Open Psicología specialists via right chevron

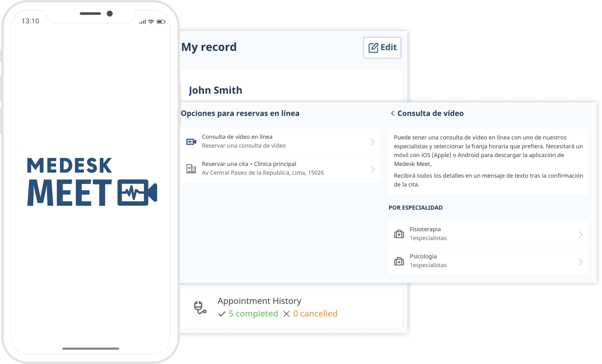click(580, 262)
